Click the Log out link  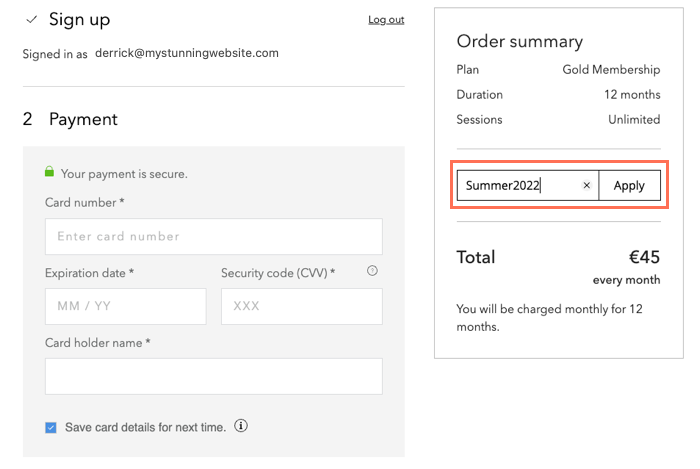(x=386, y=20)
